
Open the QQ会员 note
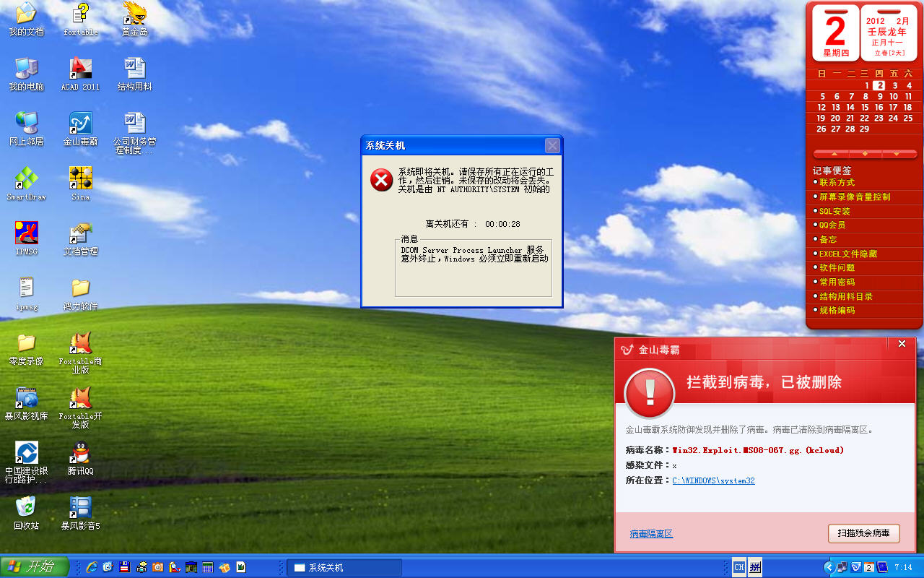832,225
